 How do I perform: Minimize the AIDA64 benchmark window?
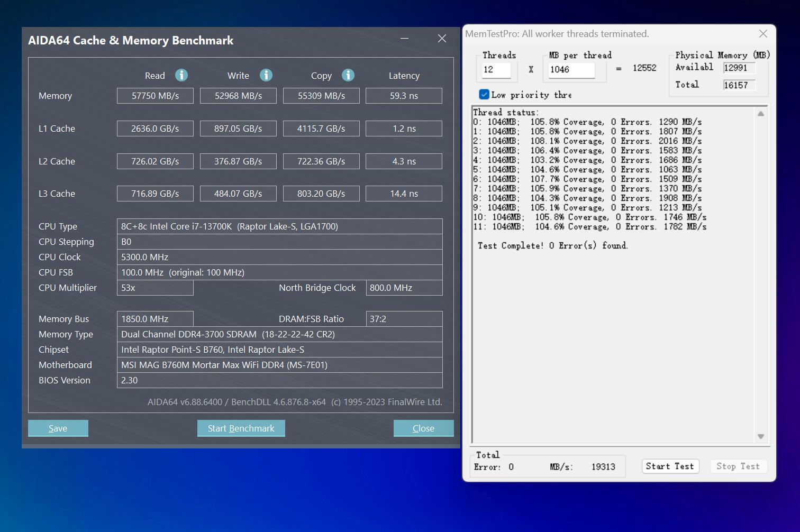(x=405, y=39)
